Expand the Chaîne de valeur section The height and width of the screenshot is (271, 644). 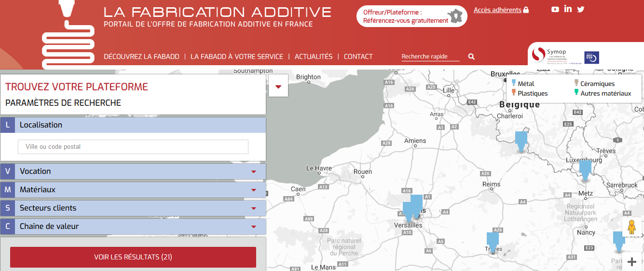(x=133, y=227)
